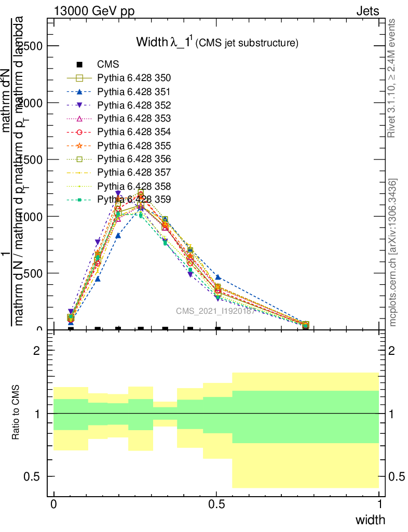Viewport: 408px width, 532px height.
Task: Click the '13000 GeV pp' header text
Action: pyautogui.click(x=94, y=11)
